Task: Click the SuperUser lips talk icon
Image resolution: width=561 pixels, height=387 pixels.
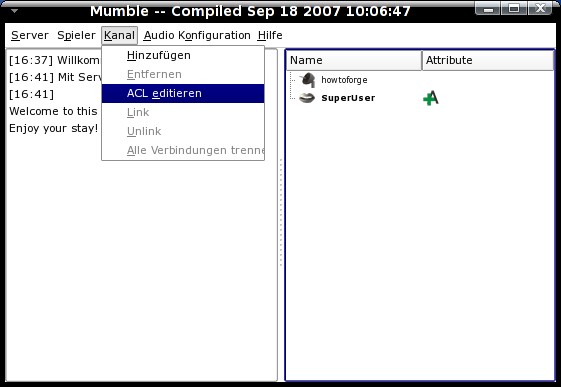Action: point(307,98)
